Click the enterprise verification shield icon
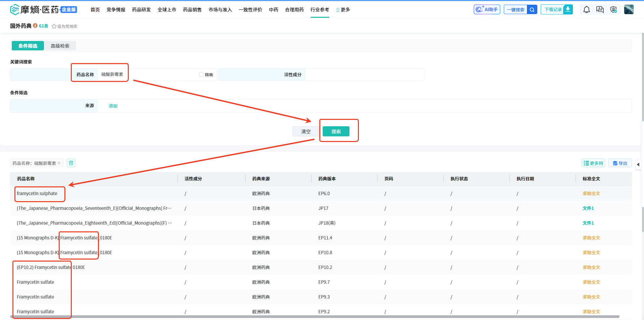 613,10
